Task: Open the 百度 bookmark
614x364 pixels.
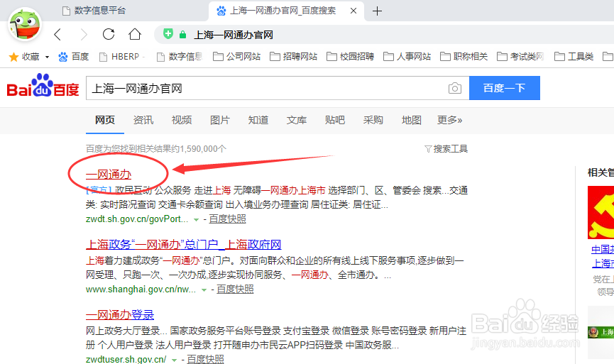Action: (74, 57)
